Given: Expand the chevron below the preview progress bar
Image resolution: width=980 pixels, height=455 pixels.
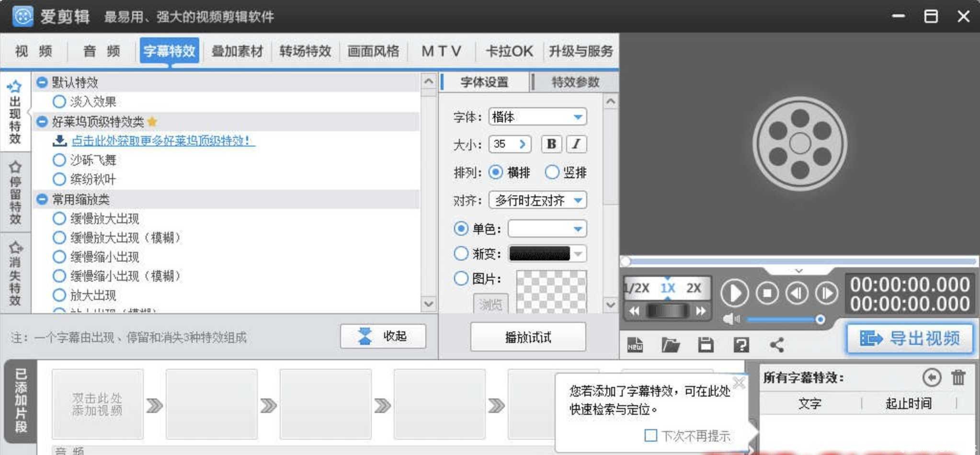Looking at the screenshot, I should click(798, 271).
